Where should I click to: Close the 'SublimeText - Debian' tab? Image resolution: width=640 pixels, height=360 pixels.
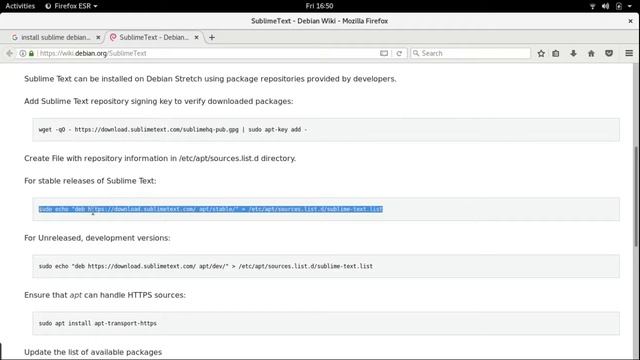[196, 37]
